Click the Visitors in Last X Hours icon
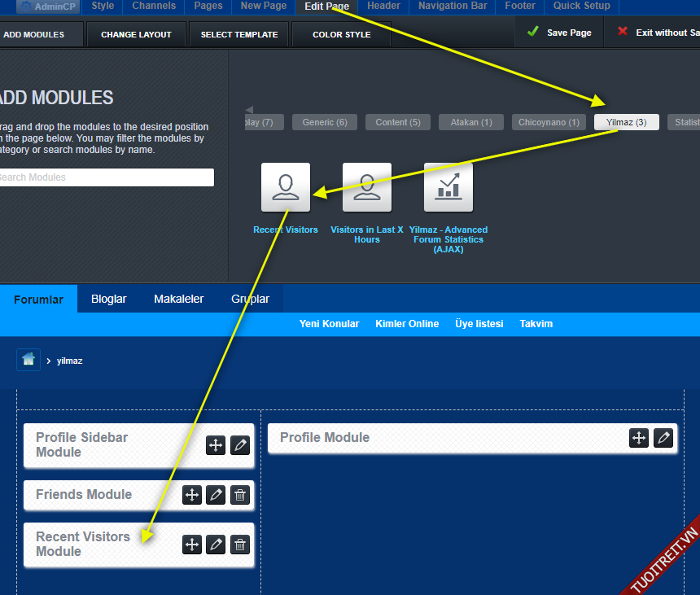This screenshot has width=700, height=595. [x=366, y=187]
